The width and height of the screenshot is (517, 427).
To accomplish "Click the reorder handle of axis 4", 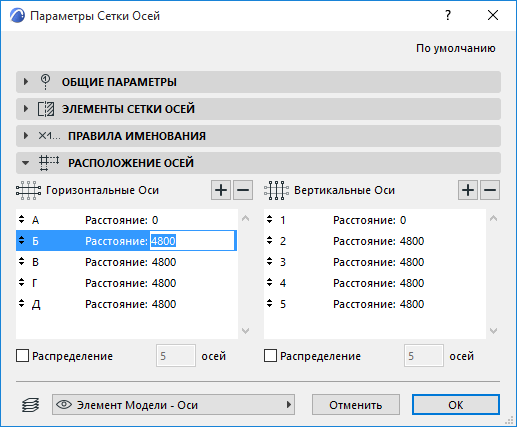I will pos(270,283).
